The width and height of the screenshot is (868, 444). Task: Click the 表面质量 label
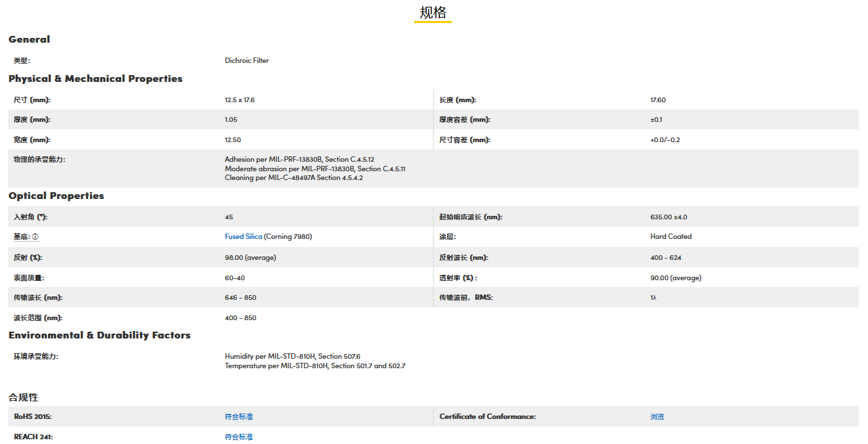tap(29, 278)
